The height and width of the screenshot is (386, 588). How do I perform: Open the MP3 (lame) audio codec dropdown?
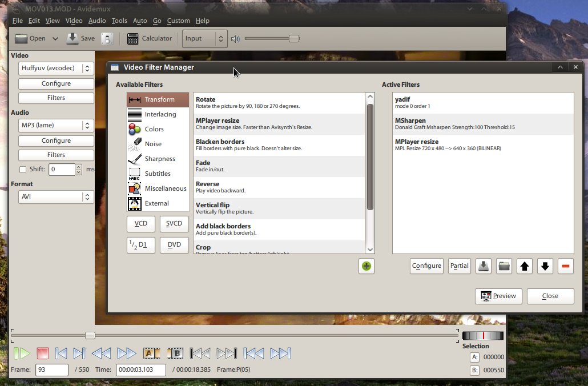[x=56, y=125]
